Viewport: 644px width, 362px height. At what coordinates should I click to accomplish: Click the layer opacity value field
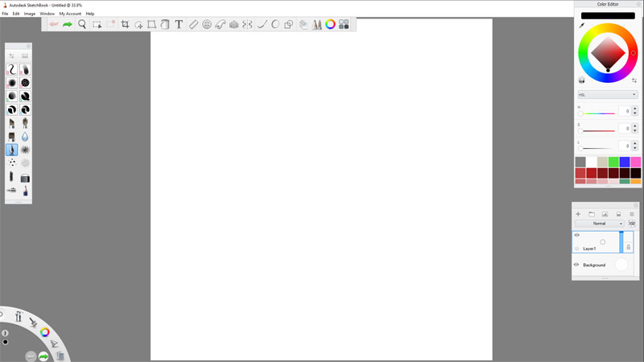click(x=632, y=224)
